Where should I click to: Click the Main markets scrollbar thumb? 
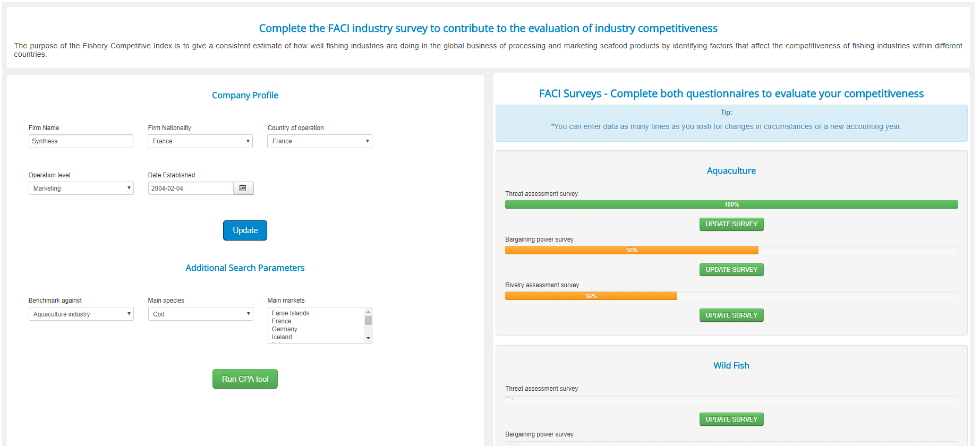(x=368, y=320)
